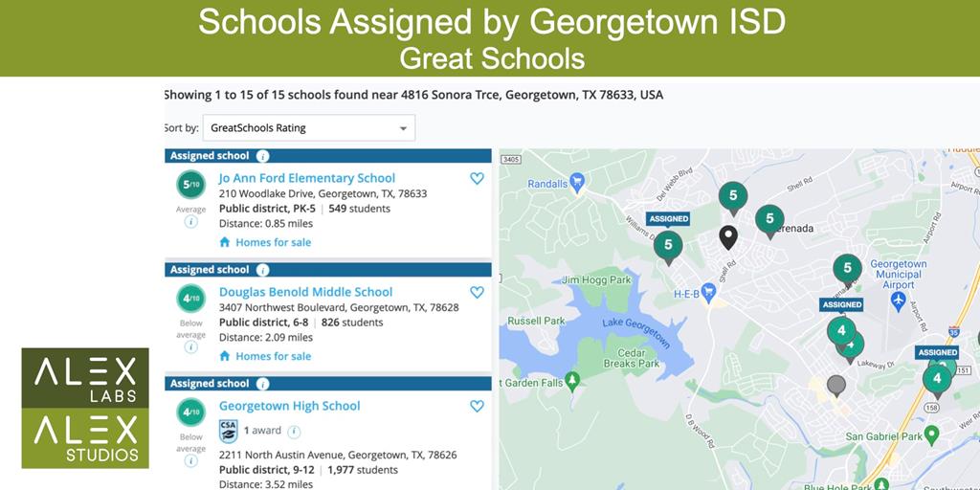Favorite Georgetown High School with heart icon
This screenshot has width=980, height=490.
[477, 406]
